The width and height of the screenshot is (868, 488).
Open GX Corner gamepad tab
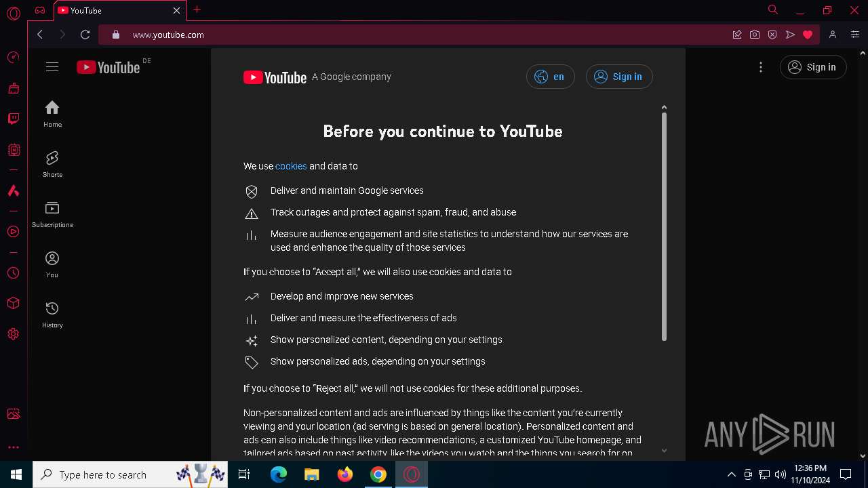[x=40, y=10]
